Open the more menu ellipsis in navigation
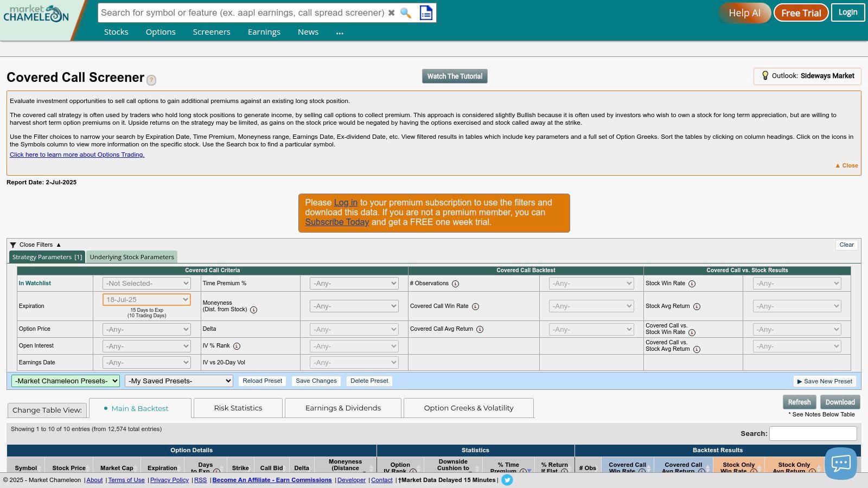This screenshot has height=488, width=868. (x=340, y=33)
